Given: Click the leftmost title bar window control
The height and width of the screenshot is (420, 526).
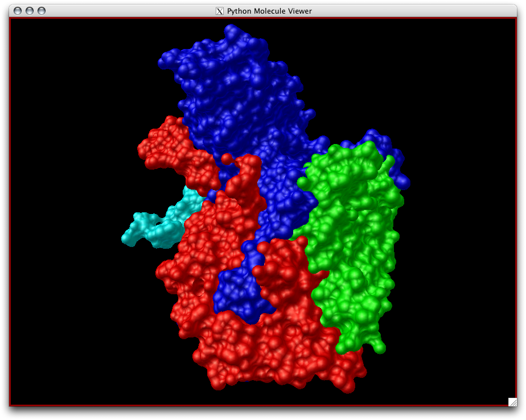Looking at the screenshot, I should coord(18,10).
